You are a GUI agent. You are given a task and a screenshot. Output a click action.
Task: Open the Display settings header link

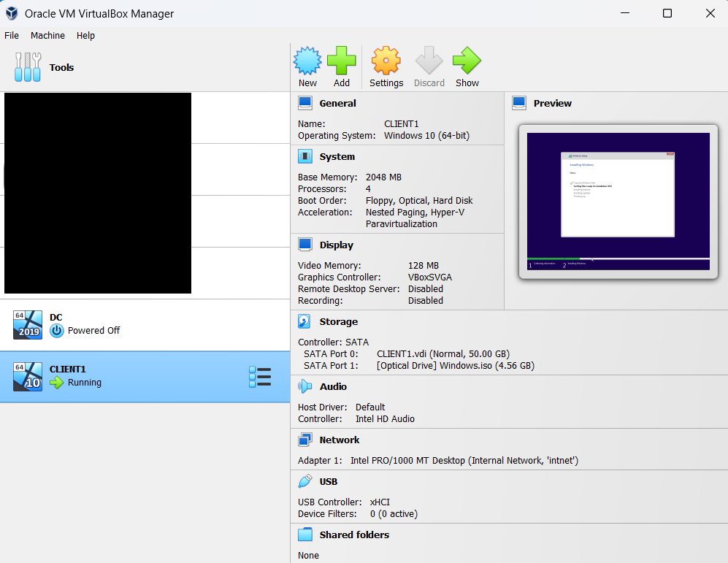[337, 245]
